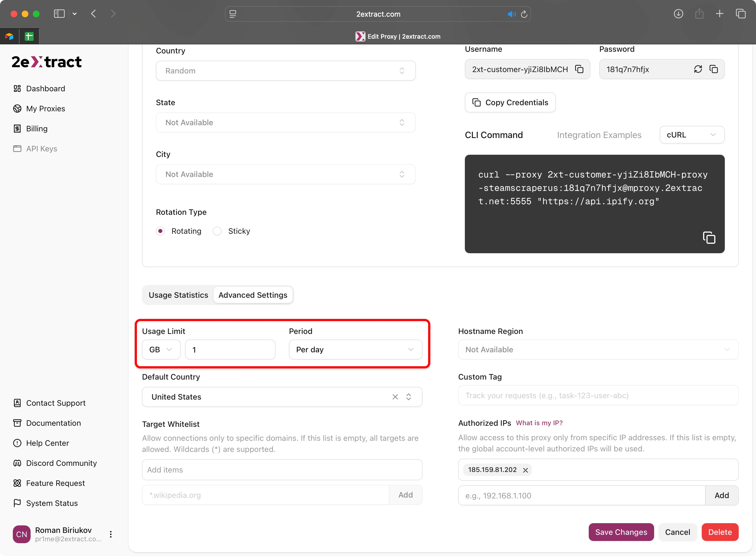Copy the password field value
This screenshot has width=756, height=556.
click(714, 69)
